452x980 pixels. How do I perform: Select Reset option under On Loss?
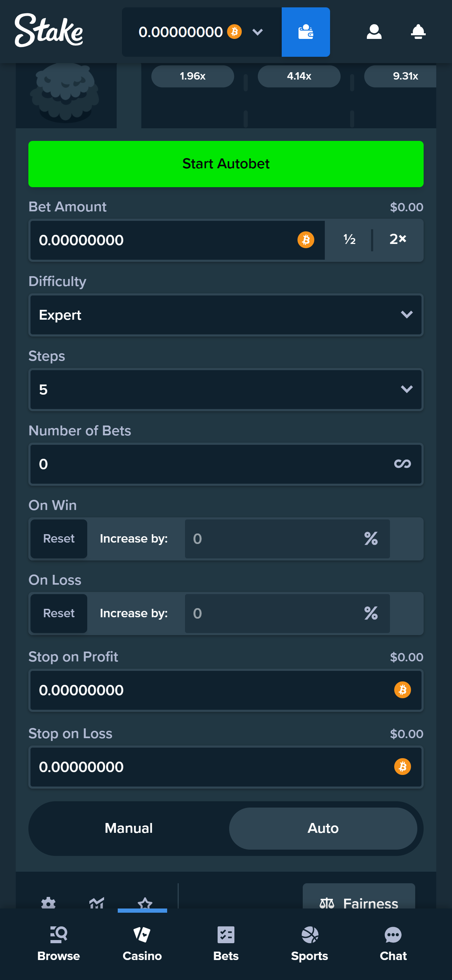[59, 613]
